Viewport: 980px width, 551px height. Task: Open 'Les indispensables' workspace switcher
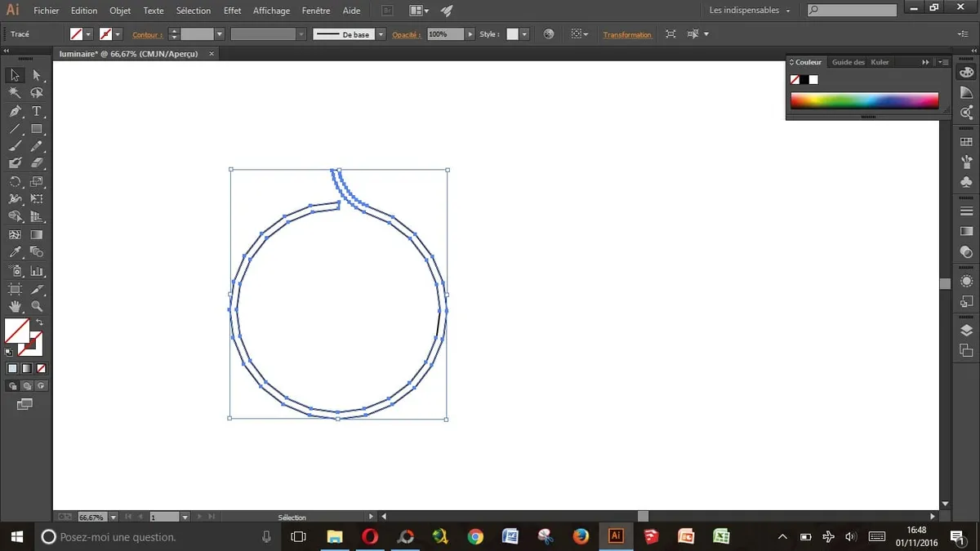pos(750,11)
